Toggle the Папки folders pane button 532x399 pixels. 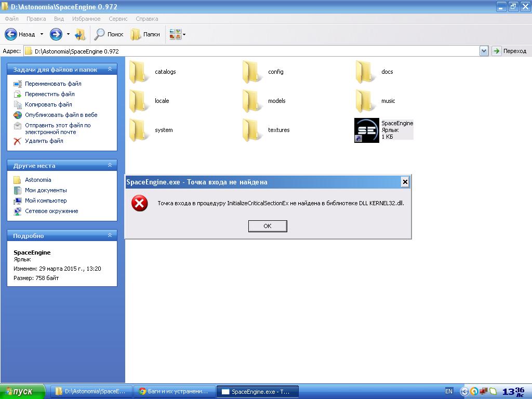pos(145,34)
